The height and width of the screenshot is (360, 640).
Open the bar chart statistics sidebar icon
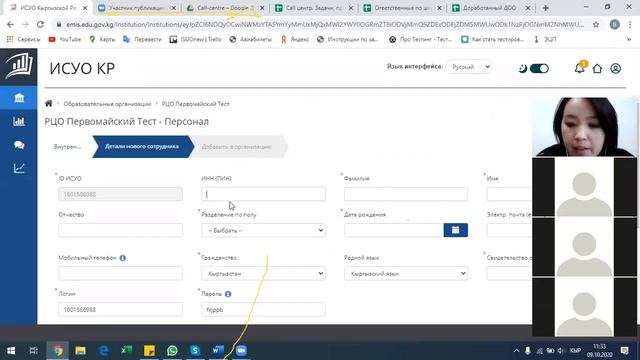[19, 121]
